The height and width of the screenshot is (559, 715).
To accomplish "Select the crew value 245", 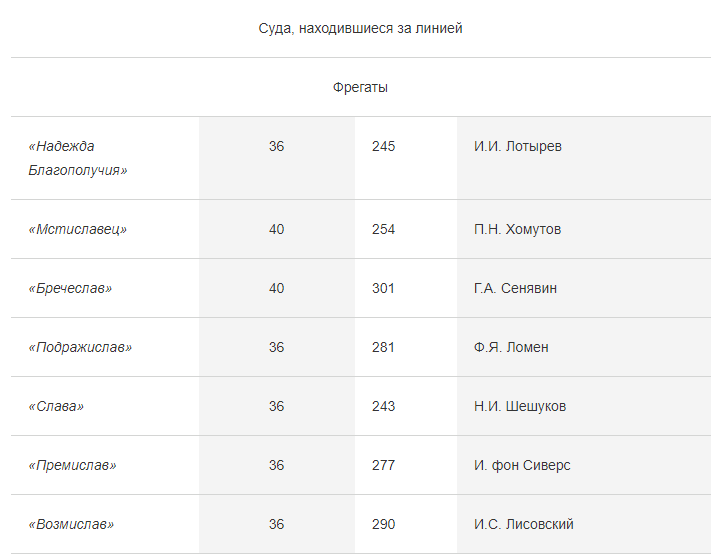I will point(383,146).
